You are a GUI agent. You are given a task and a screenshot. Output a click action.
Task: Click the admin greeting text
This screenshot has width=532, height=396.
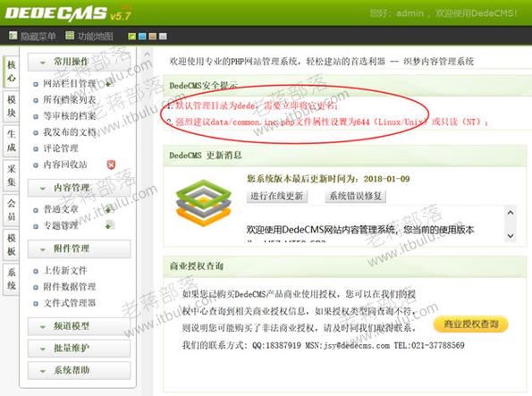pyautogui.click(x=443, y=13)
